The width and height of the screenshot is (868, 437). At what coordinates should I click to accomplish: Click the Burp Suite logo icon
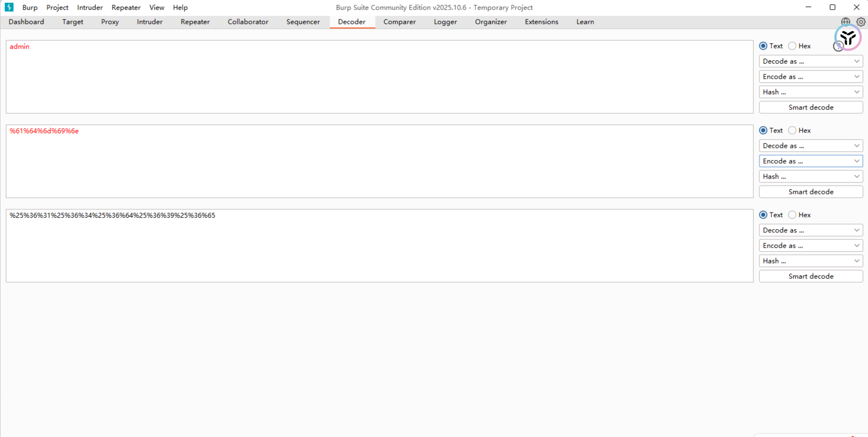pos(9,7)
